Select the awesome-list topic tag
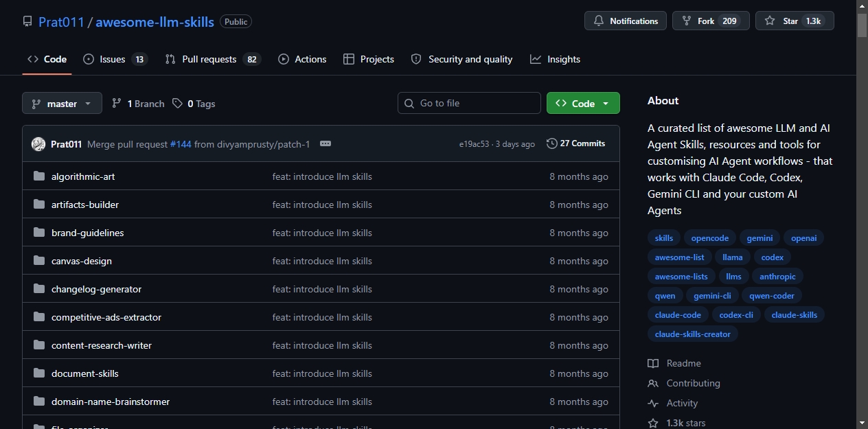 point(679,257)
